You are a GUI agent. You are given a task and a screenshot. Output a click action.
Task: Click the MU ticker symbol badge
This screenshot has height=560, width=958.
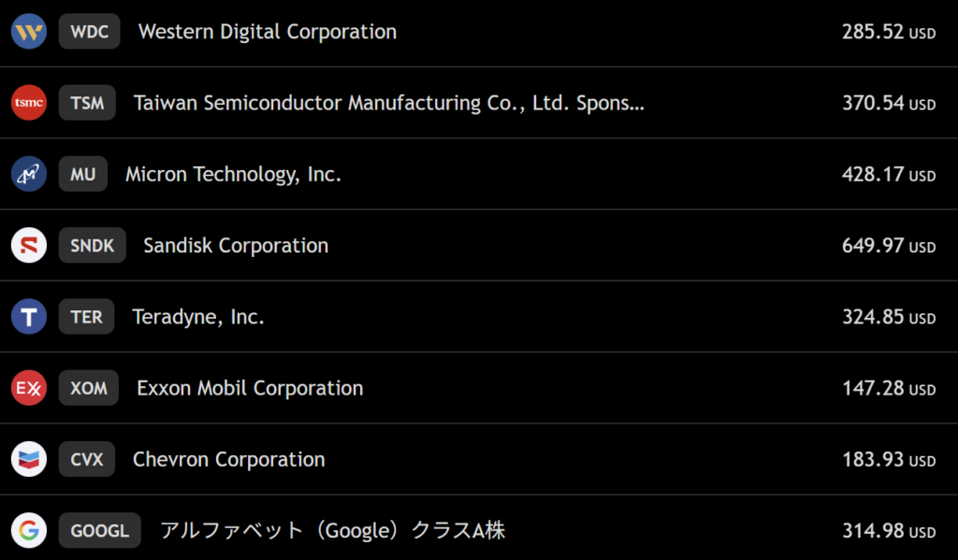click(83, 174)
